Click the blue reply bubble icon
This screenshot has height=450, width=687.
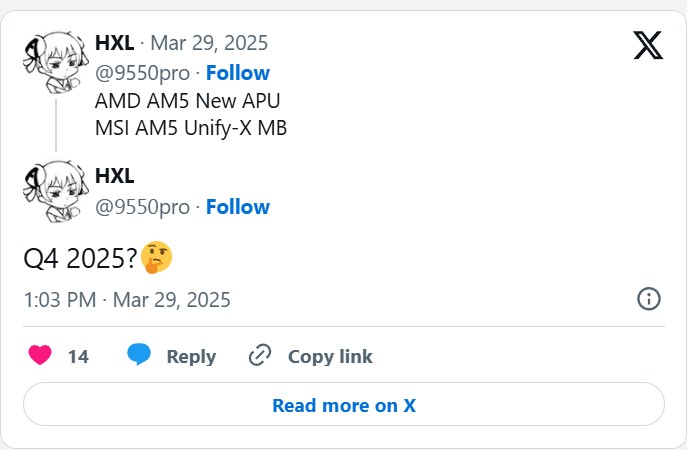139,354
